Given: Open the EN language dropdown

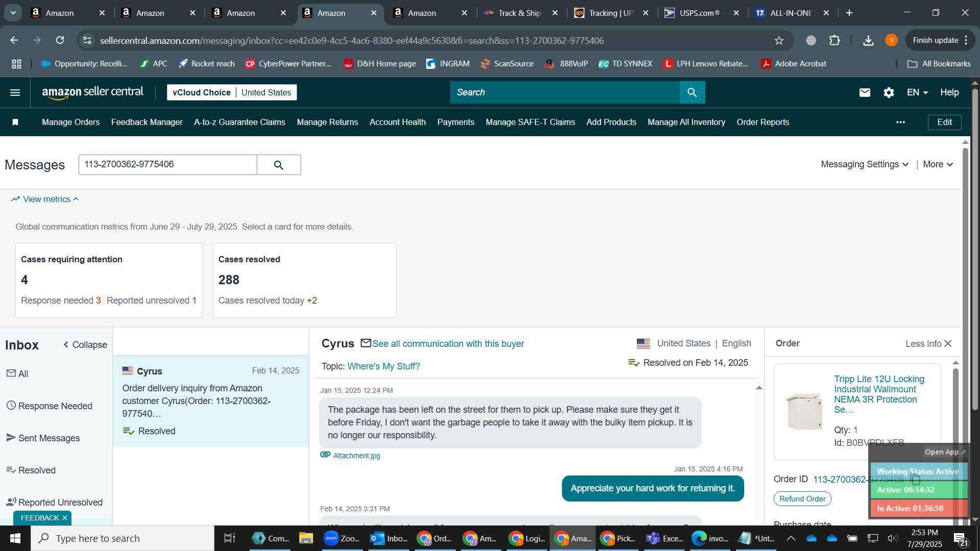Looking at the screenshot, I should pyautogui.click(x=917, y=92).
